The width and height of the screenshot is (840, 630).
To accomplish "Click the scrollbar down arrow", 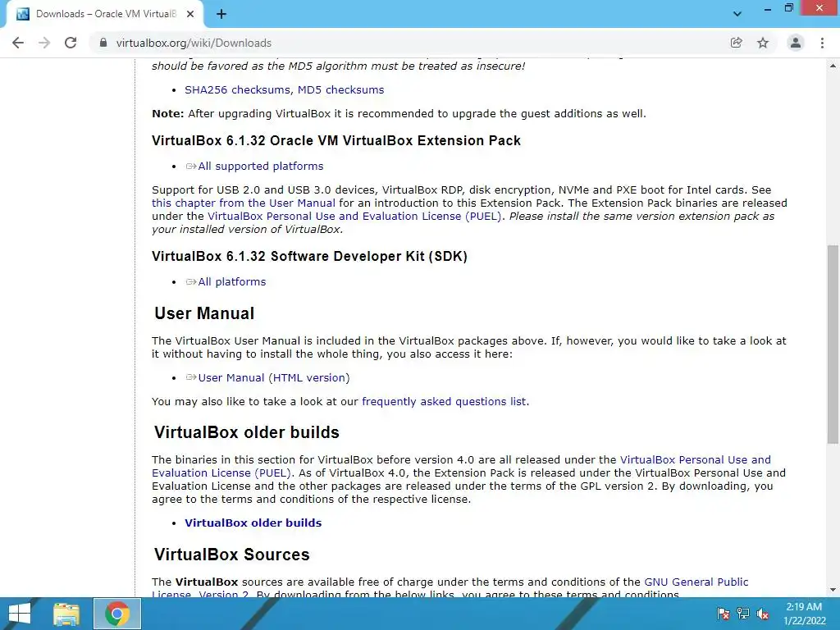I will click(x=833, y=590).
